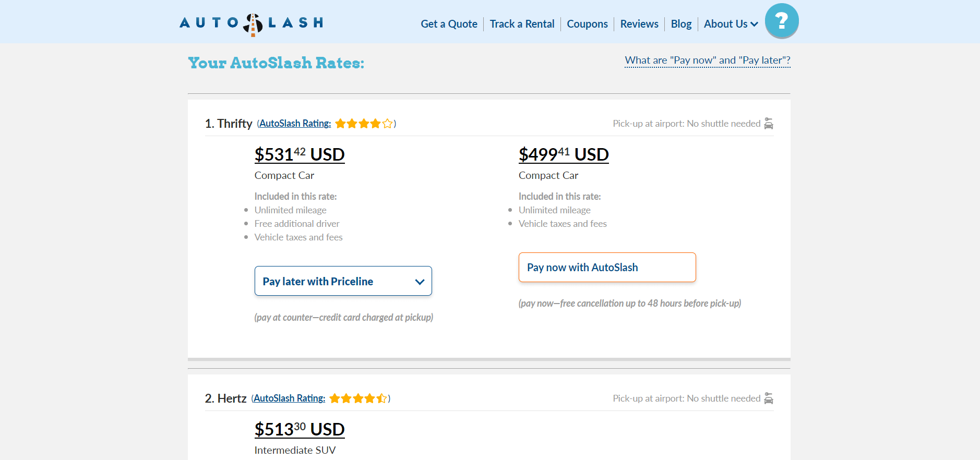Click Thrifty's four-star rating stars

point(364,124)
